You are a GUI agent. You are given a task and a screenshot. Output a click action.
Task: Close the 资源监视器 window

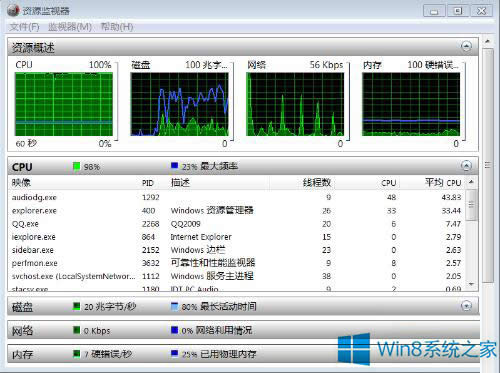(x=481, y=11)
